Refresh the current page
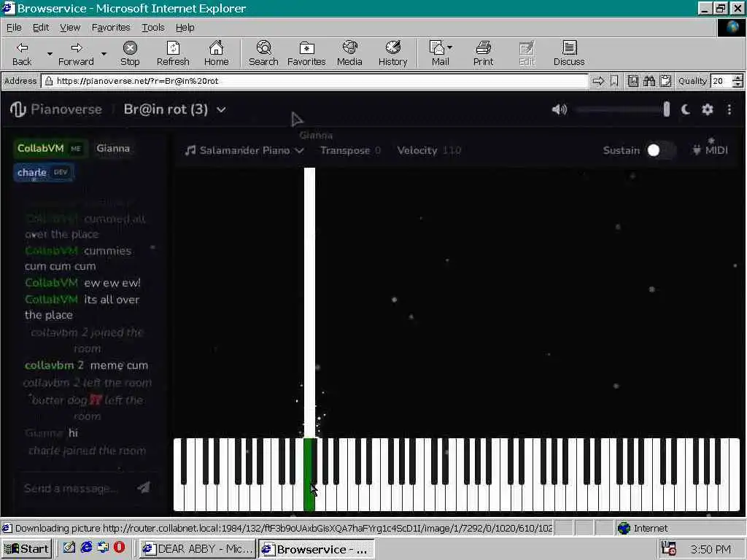This screenshot has height=560, width=747. [173, 53]
